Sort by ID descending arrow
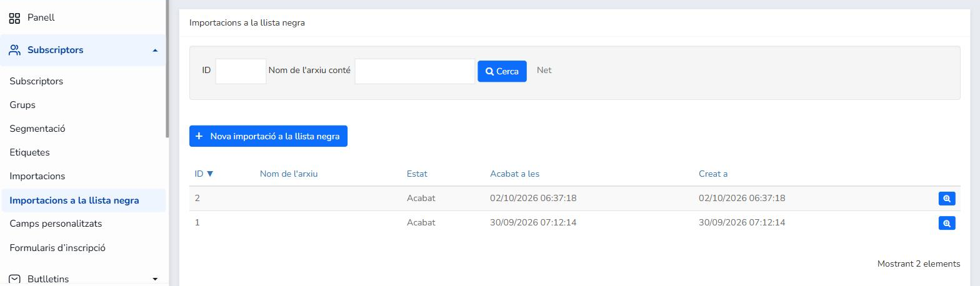This screenshot has height=286, width=980. [210, 174]
